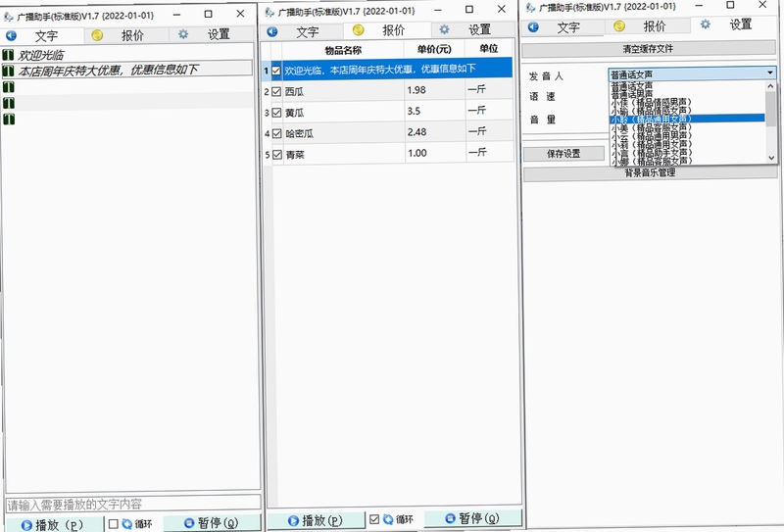Screen dimensions: 784x532
Task: Click the green icon beside 本店周年庆特大优惠 row
Action: 8,71
